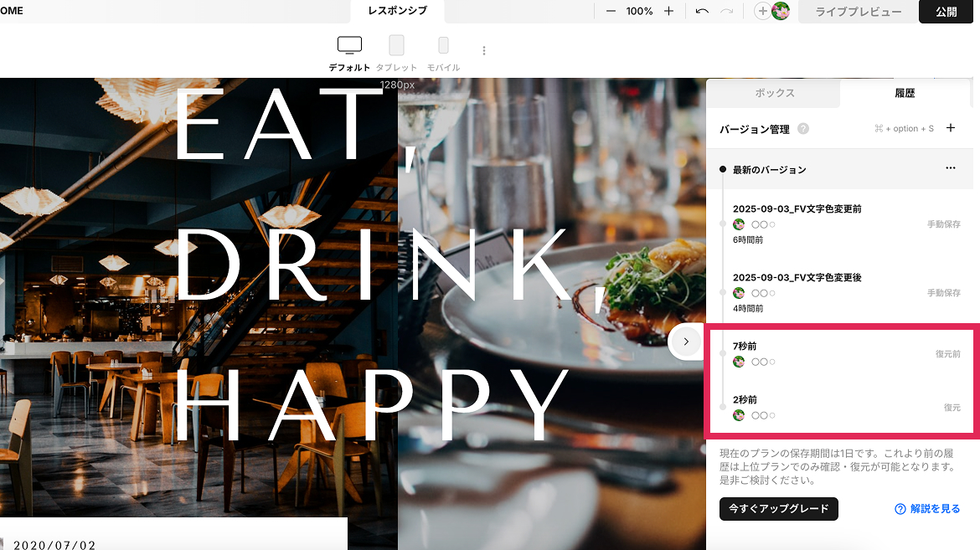Collapse the side panel with chevron arrow
The width and height of the screenshot is (980, 550).
coord(686,342)
